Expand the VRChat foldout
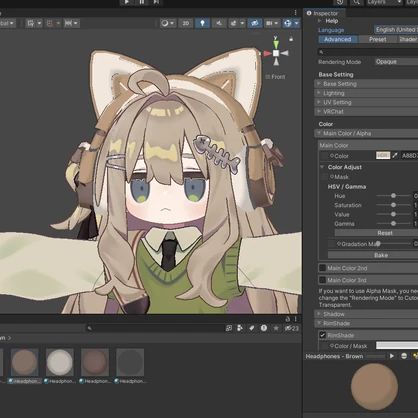 coord(366,112)
